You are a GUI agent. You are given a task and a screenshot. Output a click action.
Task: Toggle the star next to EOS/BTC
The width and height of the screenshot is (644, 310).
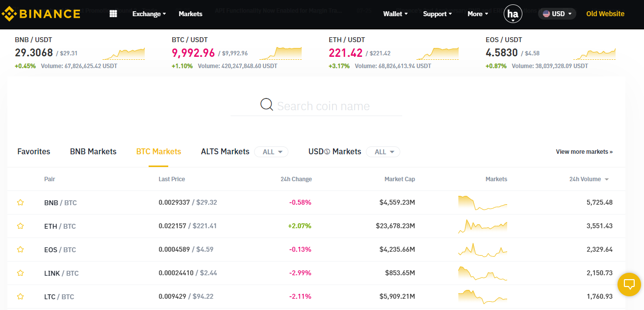pos(20,249)
